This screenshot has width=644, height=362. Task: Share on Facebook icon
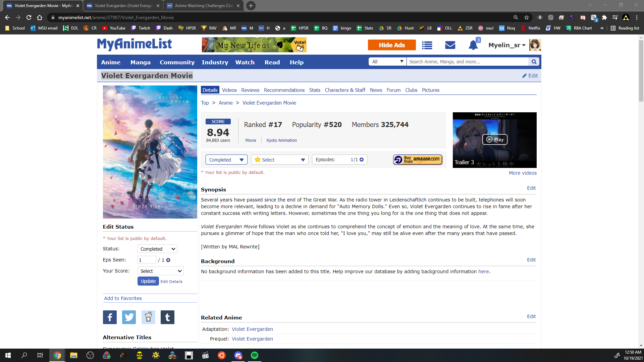click(110, 317)
